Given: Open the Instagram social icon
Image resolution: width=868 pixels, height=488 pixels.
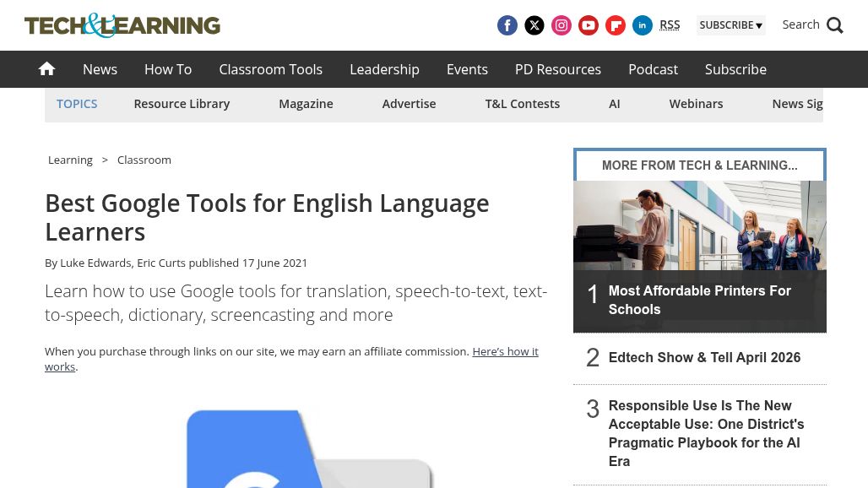Looking at the screenshot, I should tap(561, 25).
